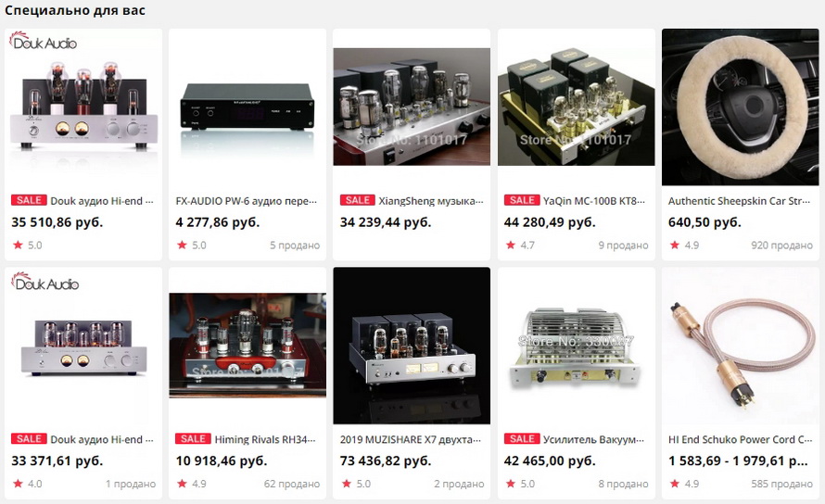The width and height of the screenshot is (825, 504).
Task: Click the XiangSheng музыка product title
Action: (x=431, y=201)
